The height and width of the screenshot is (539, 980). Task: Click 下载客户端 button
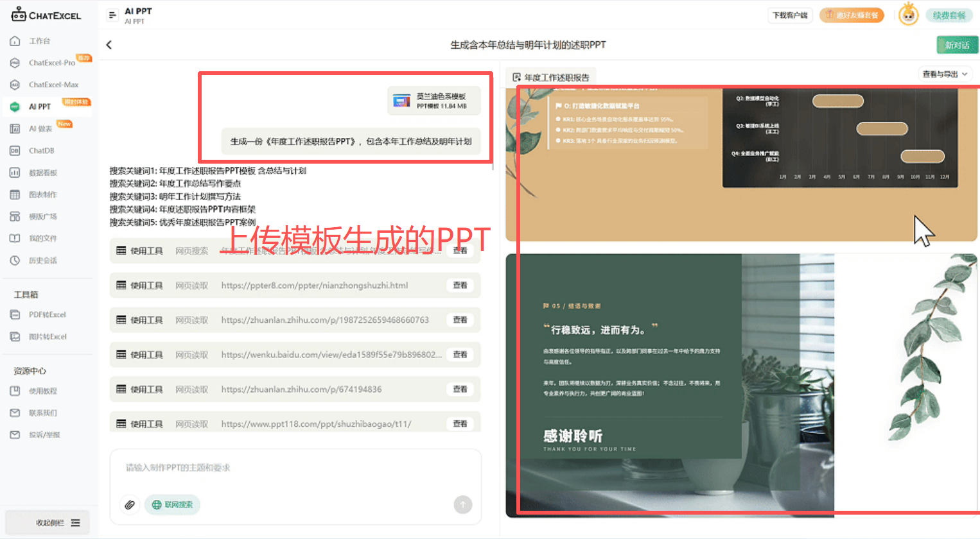[790, 15]
